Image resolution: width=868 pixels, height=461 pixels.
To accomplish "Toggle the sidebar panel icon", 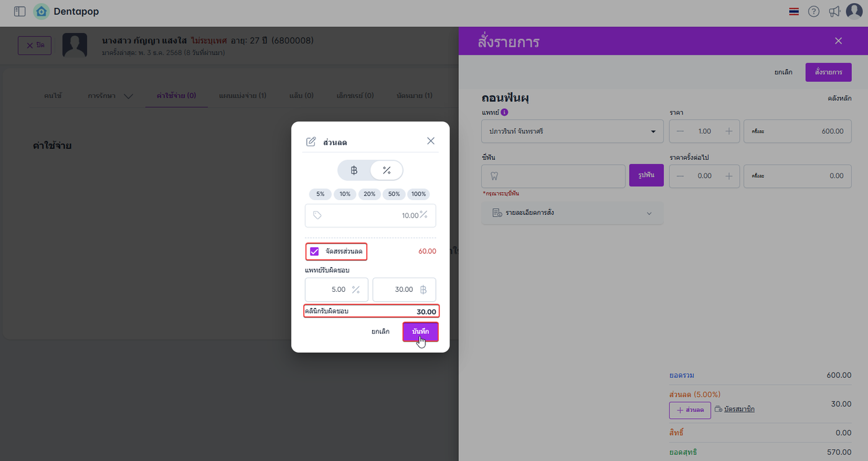I will [19, 11].
